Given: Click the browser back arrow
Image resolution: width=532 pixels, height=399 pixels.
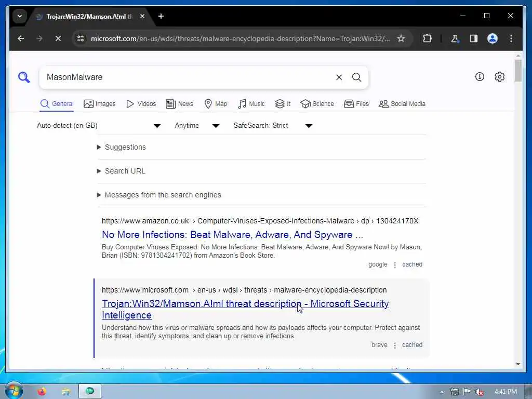Looking at the screenshot, I should click(21, 38).
